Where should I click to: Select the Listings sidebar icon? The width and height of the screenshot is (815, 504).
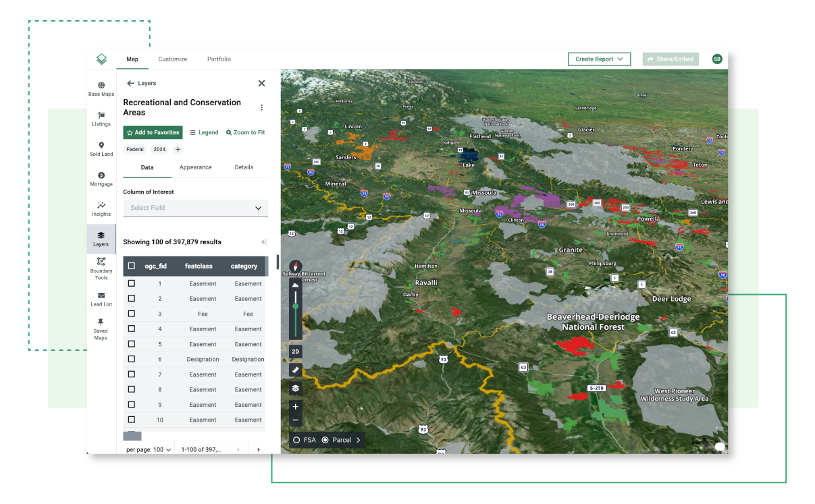coord(101,119)
